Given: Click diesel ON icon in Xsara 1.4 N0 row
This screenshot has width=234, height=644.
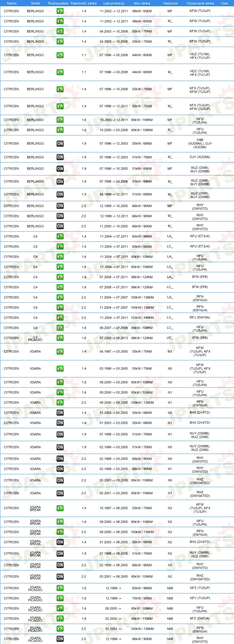Looking at the screenshot, I should (60, 413).
